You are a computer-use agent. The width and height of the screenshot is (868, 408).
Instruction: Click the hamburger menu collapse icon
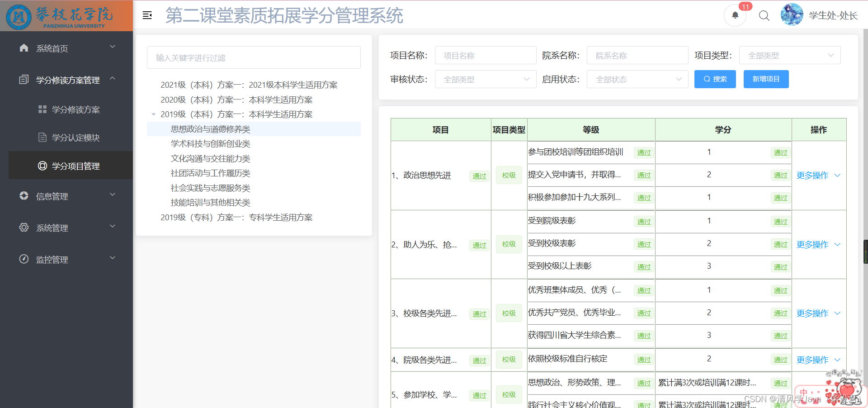[x=147, y=15]
